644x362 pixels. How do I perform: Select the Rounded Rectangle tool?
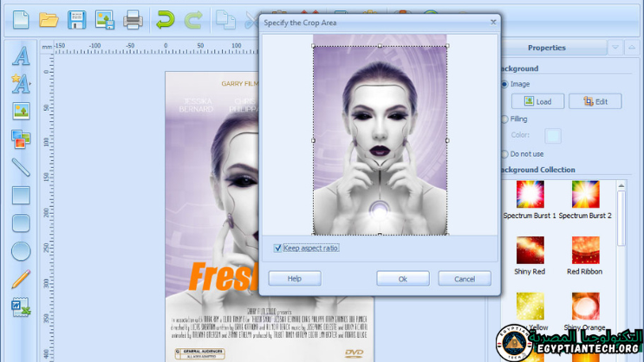point(21,223)
